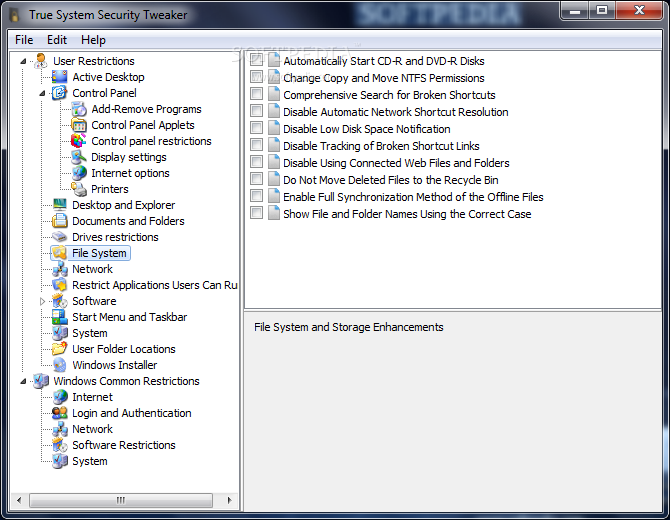Select Start Menu and Taskbar tree item
This screenshot has width=670, height=520.
pyautogui.click(x=129, y=317)
